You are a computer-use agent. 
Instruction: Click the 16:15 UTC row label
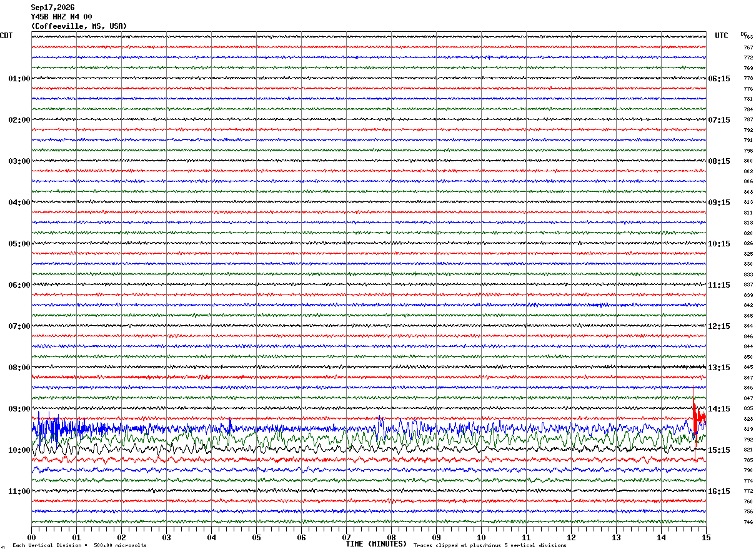pyautogui.click(x=719, y=491)
